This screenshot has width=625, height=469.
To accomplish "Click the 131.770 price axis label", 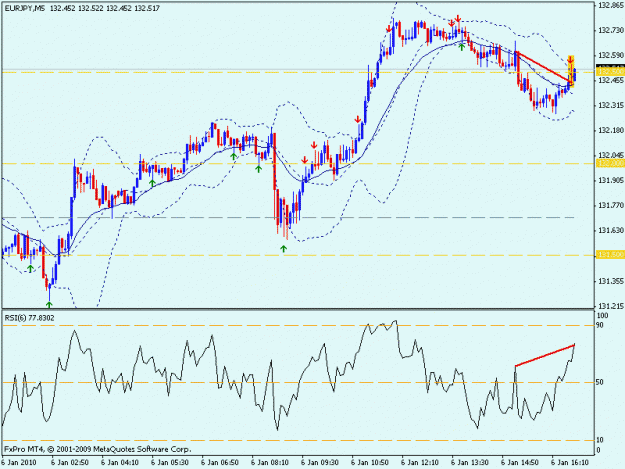I will 610,205.
